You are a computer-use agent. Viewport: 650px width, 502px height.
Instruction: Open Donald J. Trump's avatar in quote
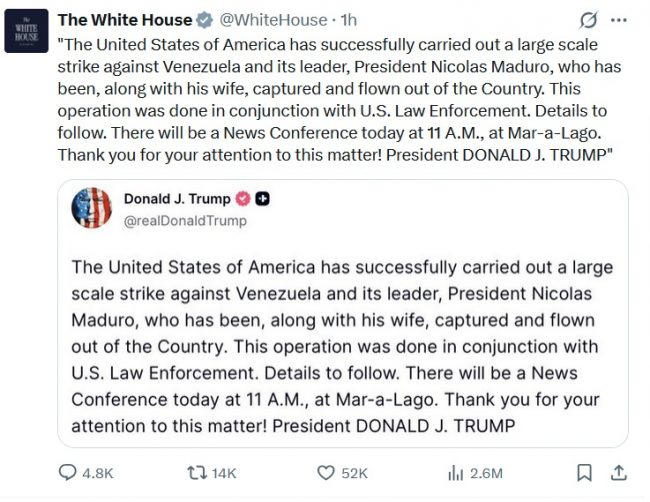(x=92, y=207)
